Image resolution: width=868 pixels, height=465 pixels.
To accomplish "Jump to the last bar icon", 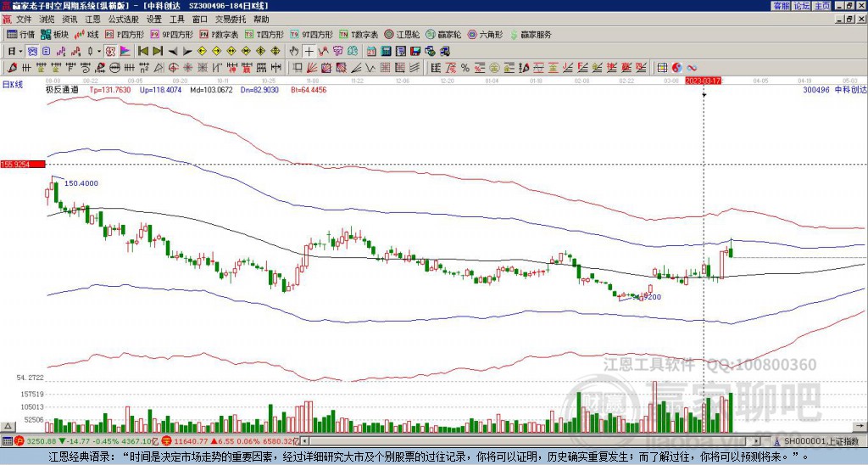I will pos(158,52).
